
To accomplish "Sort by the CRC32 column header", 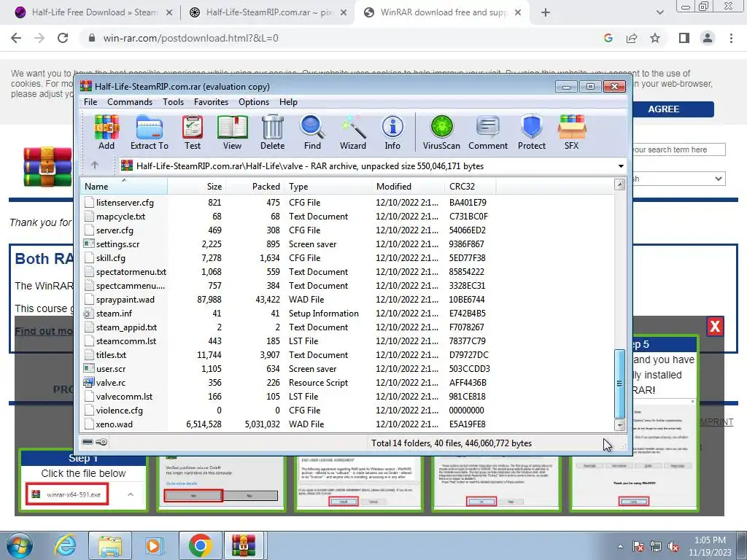I will click(x=470, y=186).
